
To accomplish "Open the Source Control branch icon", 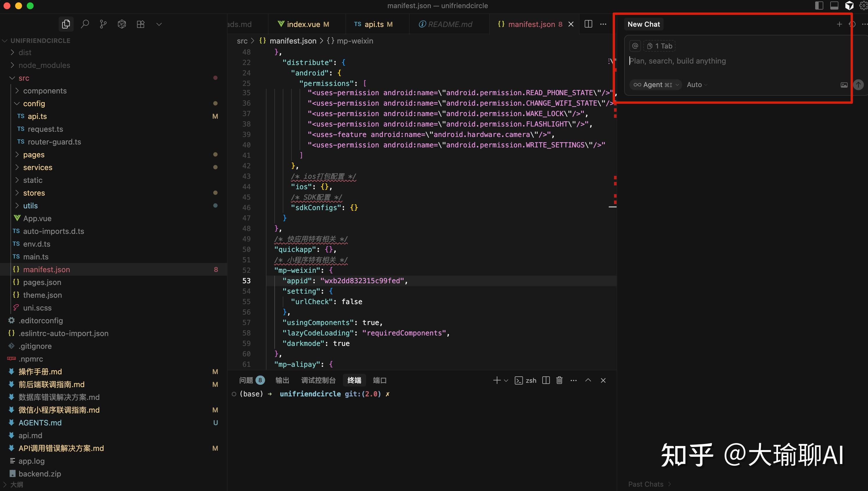I will (103, 24).
